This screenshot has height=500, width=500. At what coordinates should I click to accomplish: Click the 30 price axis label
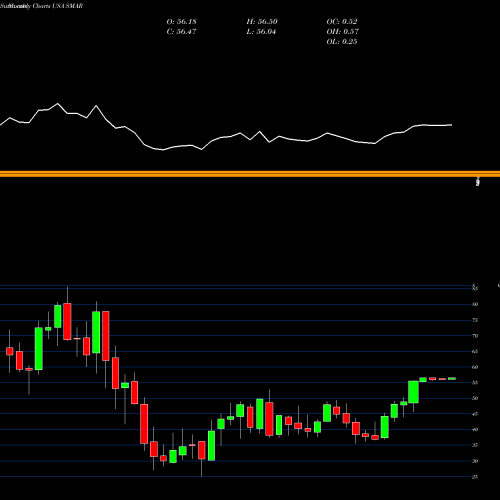coord(475,461)
